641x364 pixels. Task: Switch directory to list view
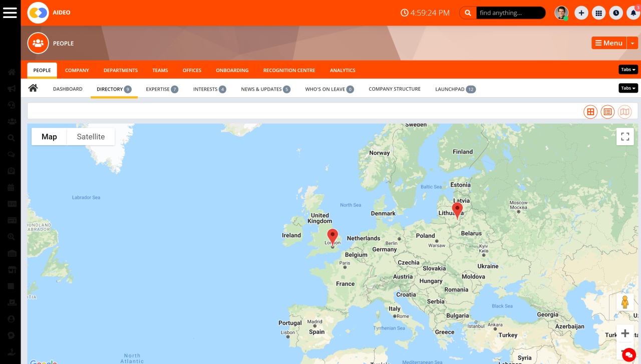(607, 112)
